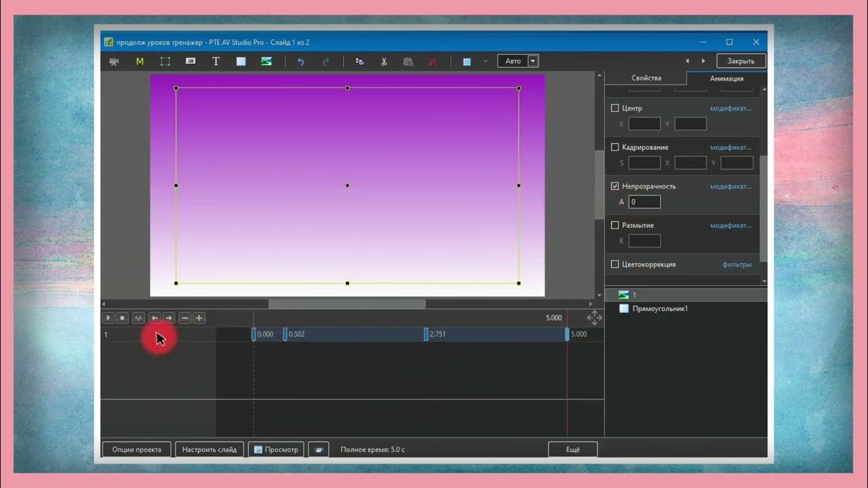Open the grid options arrow
The width and height of the screenshot is (868, 488).
tap(485, 61)
